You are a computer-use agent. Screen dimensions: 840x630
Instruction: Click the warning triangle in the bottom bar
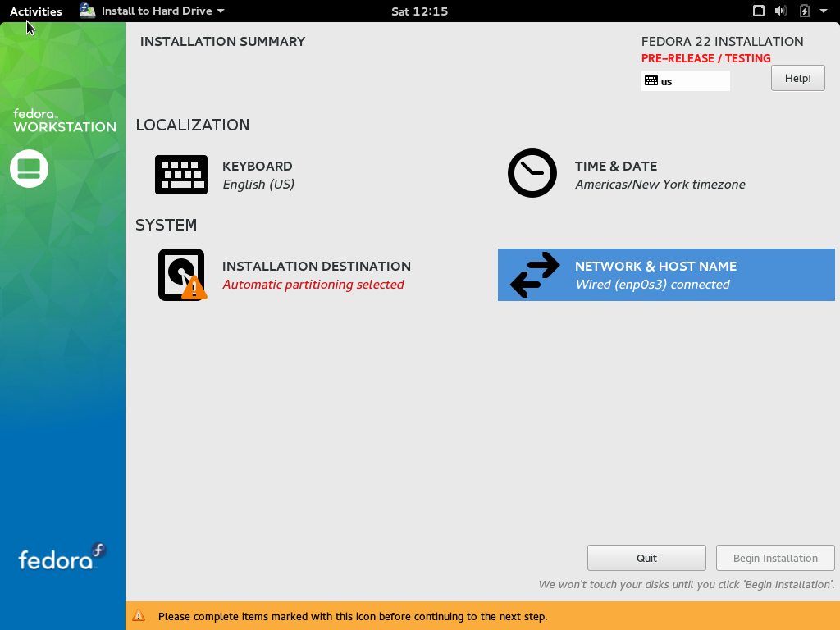click(x=139, y=615)
